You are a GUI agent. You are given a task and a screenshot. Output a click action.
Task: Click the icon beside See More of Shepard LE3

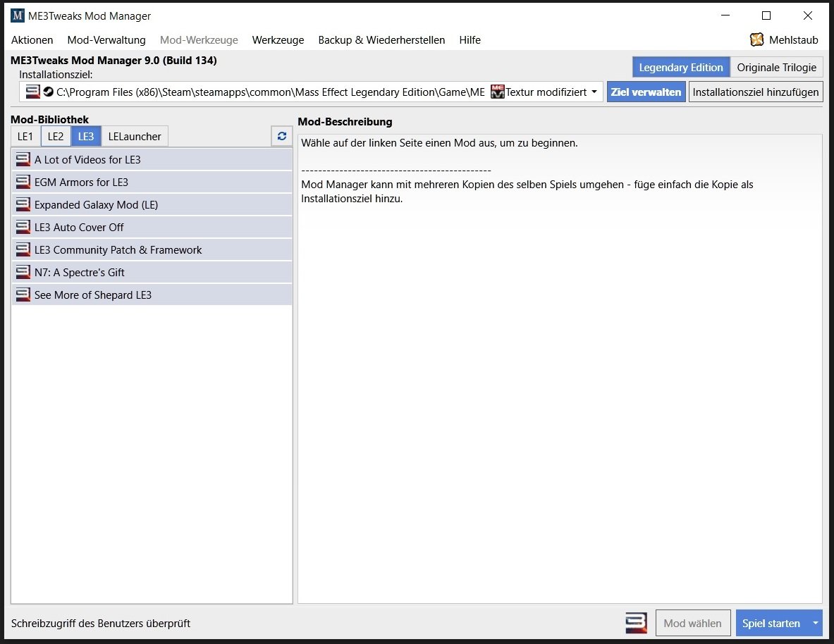pyautogui.click(x=23, y=295)
